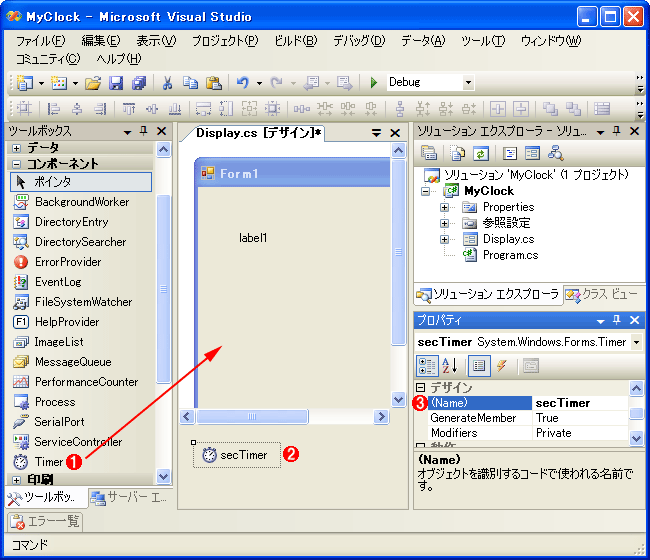Click toolbox scroll down arrow

point(163,476)
